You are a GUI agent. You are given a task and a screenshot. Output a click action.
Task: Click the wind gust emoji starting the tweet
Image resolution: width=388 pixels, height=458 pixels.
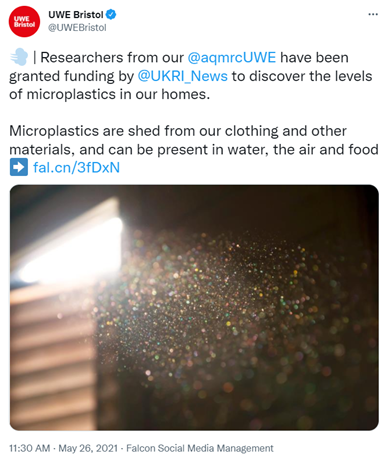pyautogui.click(x=19, y=57)
